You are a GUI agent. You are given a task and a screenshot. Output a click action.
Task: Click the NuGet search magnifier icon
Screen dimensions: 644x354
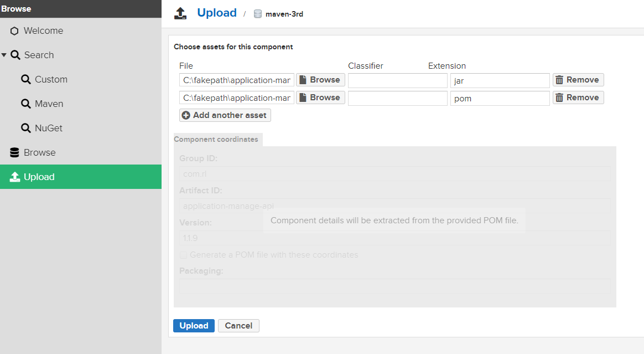26,128
